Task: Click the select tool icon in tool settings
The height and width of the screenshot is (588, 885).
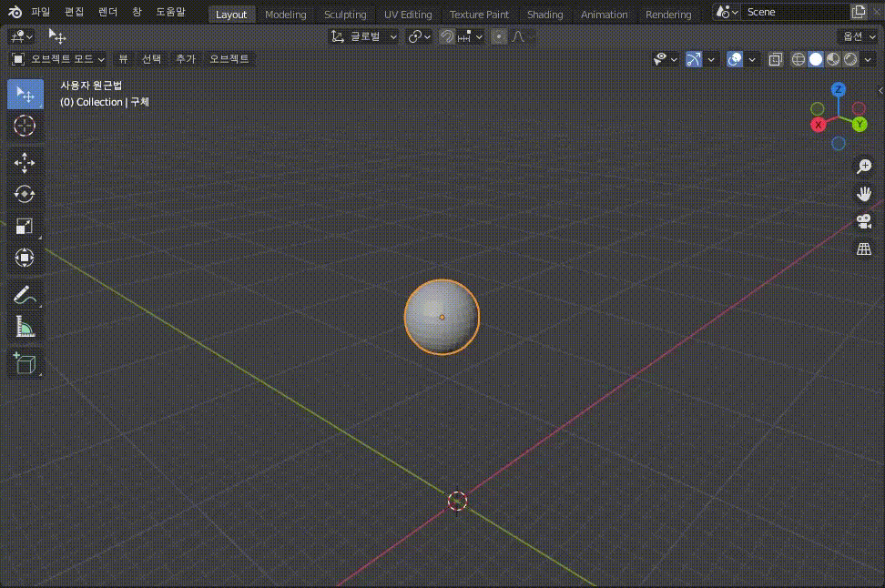Action: click(57, 36)
